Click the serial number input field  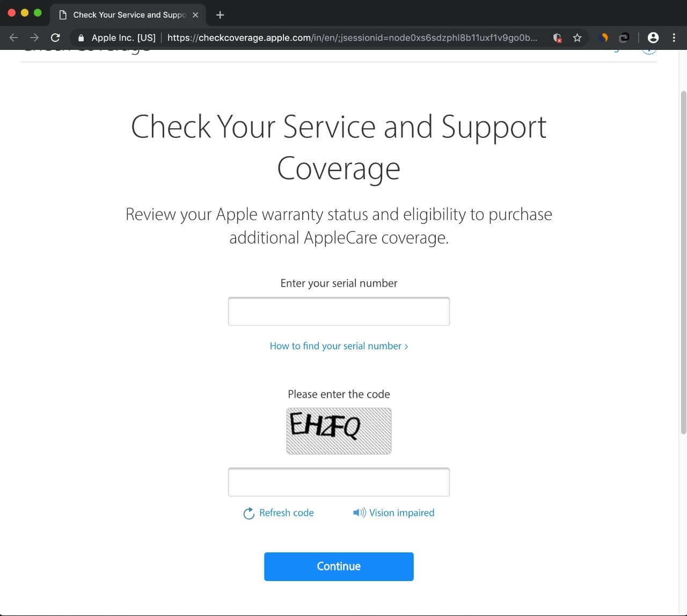coord(339,311)
